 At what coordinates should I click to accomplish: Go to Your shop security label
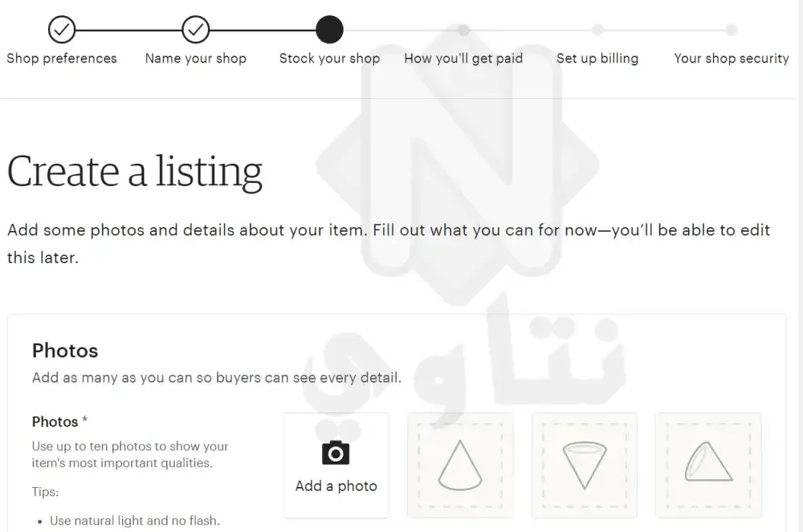click(732, 59)
